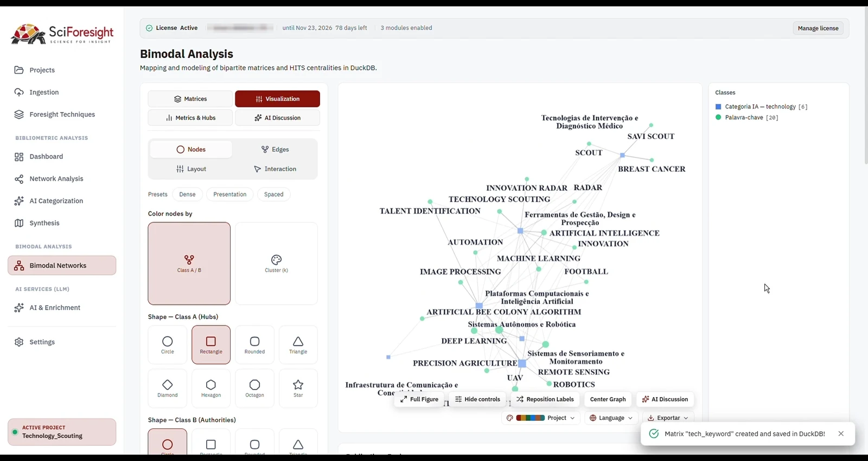The width and height of the screenshot is (868, 461).
Task: Click the DEEP LEARNING node label
Action: coord(474,341)
